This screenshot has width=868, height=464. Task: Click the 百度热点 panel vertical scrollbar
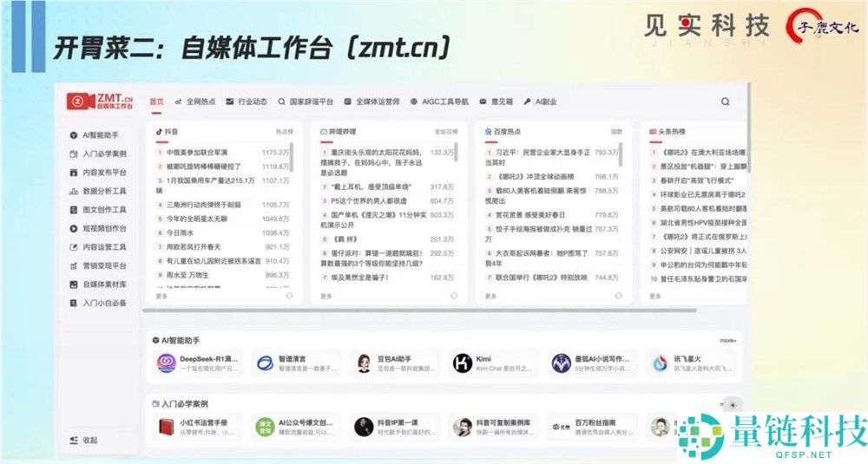click(621, 154)
